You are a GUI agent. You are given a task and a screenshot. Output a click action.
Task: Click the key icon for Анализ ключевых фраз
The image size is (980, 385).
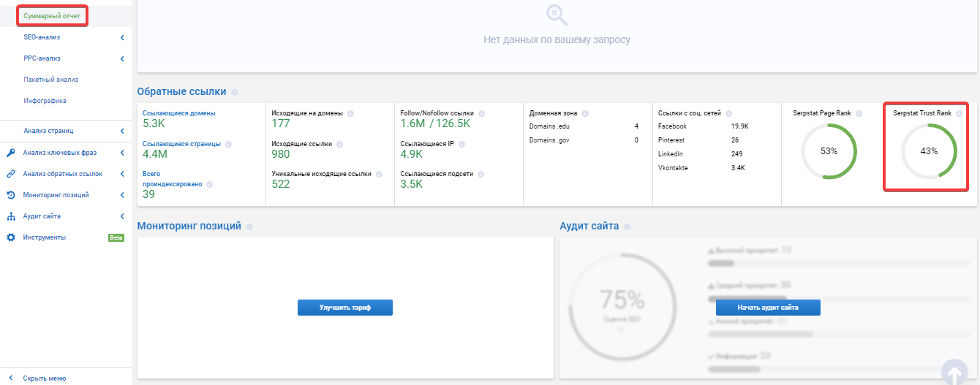pos(11,153)
